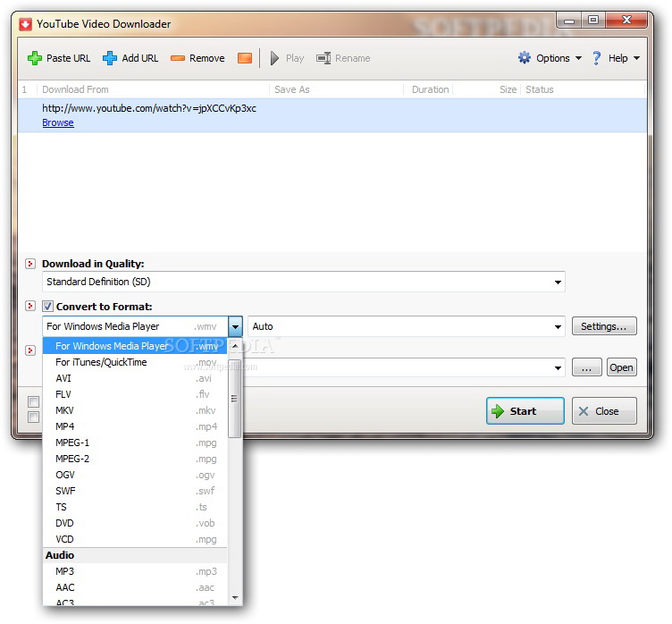Uncheck the Convert to Format checkbox
The image size is (672, 624).
click(48, 307)
